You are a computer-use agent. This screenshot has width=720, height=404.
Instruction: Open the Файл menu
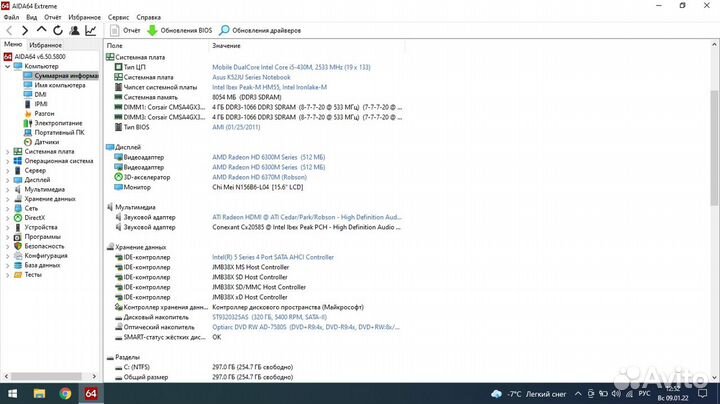[11, 17]
